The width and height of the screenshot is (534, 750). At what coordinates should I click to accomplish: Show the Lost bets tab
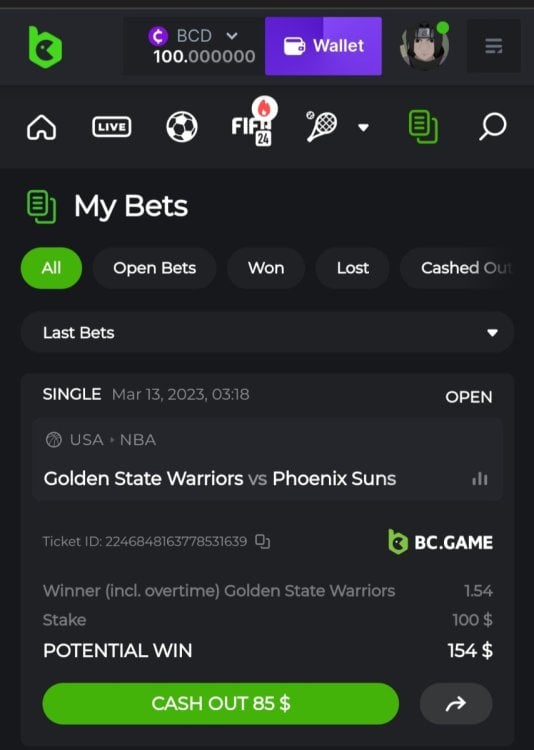[353, 268]
